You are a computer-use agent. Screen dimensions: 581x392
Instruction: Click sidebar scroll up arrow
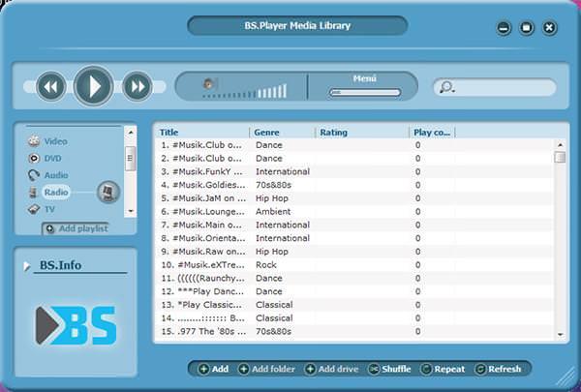point(130,132)
